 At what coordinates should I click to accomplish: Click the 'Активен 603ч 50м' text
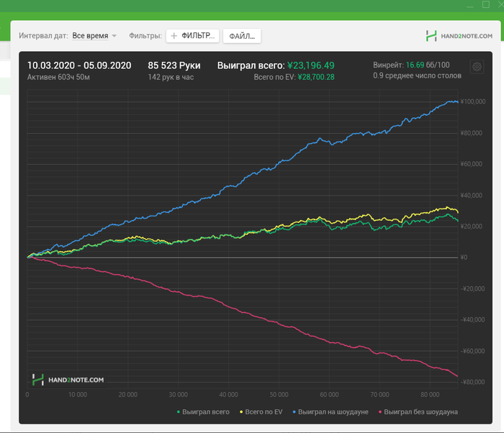(x=58, y=77)
